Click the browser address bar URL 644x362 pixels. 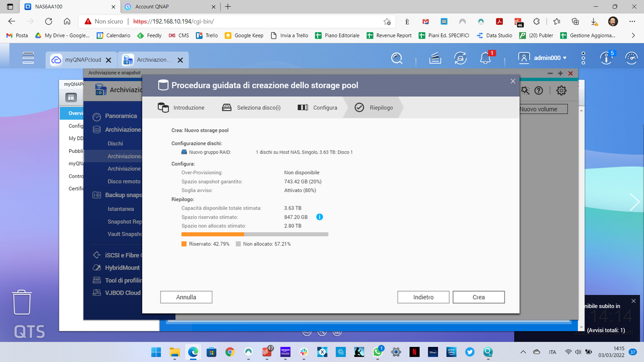tap(174, 21)
